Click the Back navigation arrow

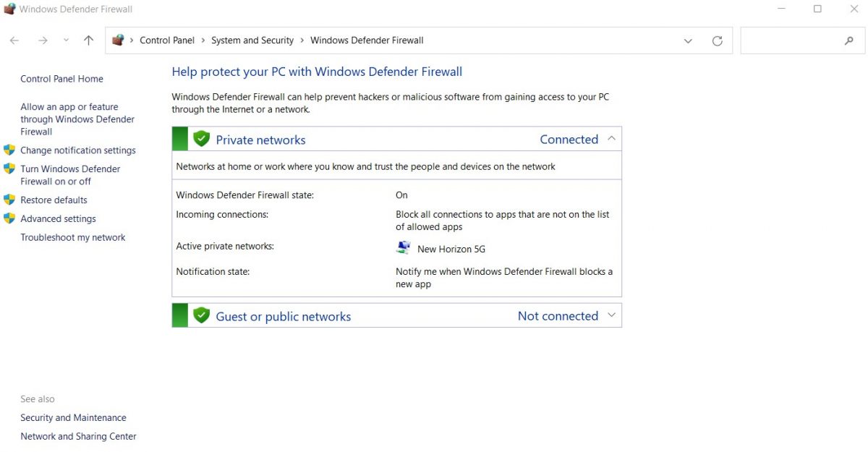14,40
